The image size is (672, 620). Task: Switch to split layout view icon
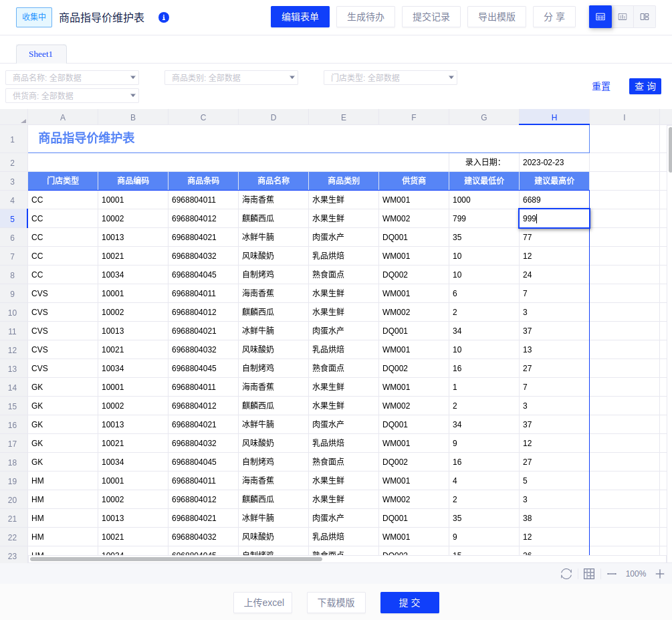click(x=645, y=17)
